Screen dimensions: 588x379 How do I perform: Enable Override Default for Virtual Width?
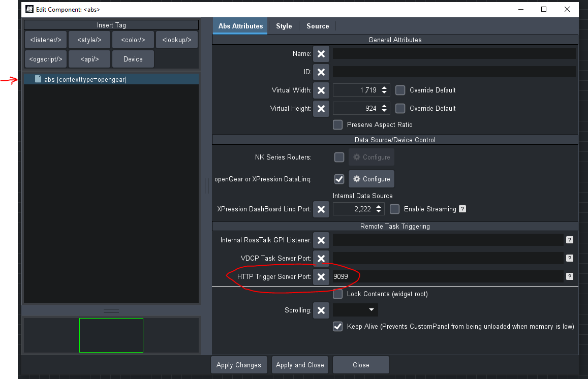[x=400, y=90]
